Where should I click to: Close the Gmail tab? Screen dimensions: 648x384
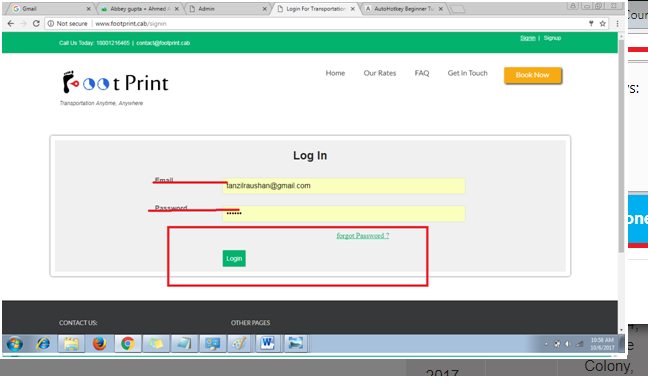pyautogui.click(x=88, y=9)
